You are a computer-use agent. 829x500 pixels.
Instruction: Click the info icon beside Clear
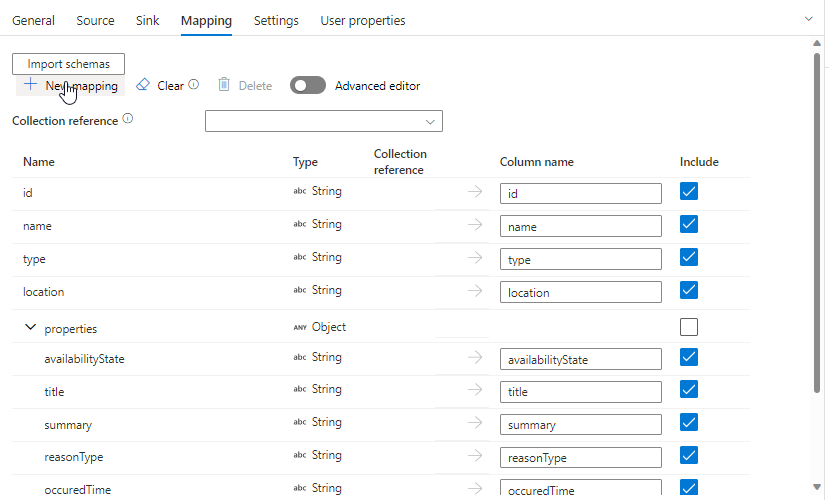tap(194, 84)
